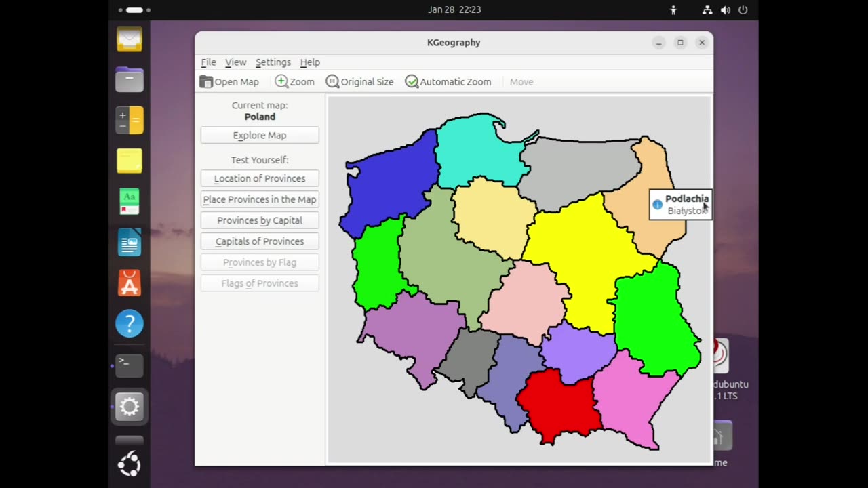Launch the calculator from dock
The width and height of the screenshot is (868, 488).
[130, 120]
